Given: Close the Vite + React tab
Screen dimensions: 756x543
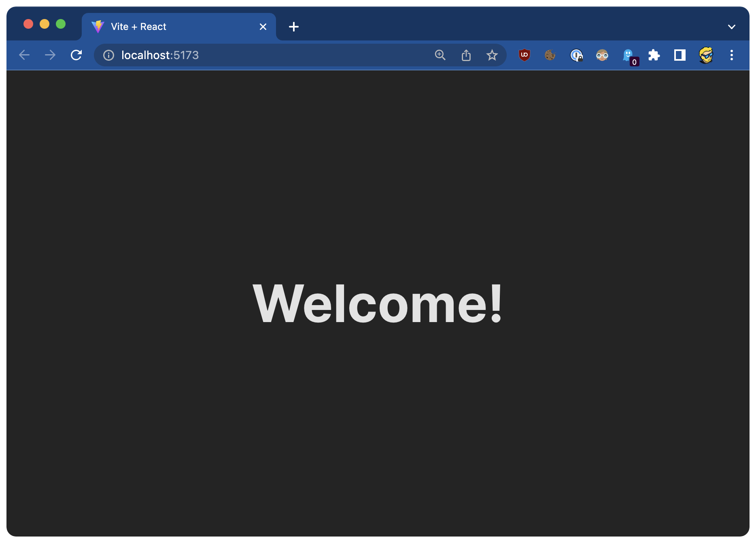Looking at the screenshot, I should (x=263, y=27).
